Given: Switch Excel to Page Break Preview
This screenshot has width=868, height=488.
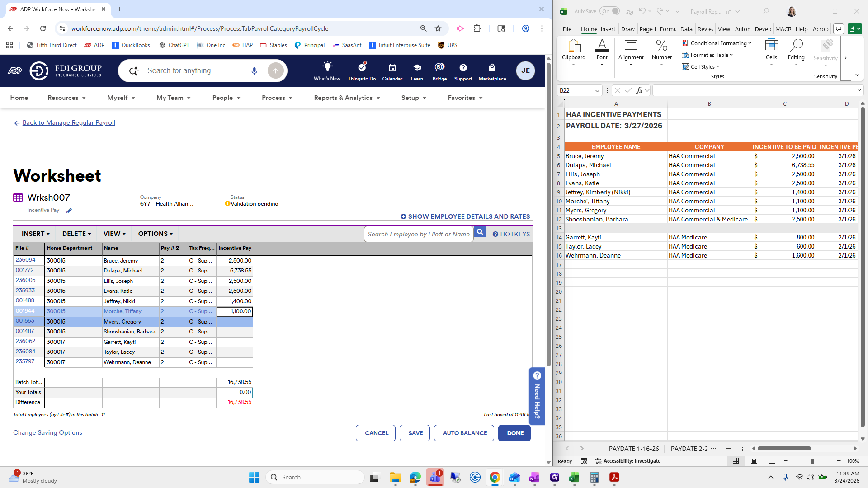Looking at the screenshot, I should (772, 461).
